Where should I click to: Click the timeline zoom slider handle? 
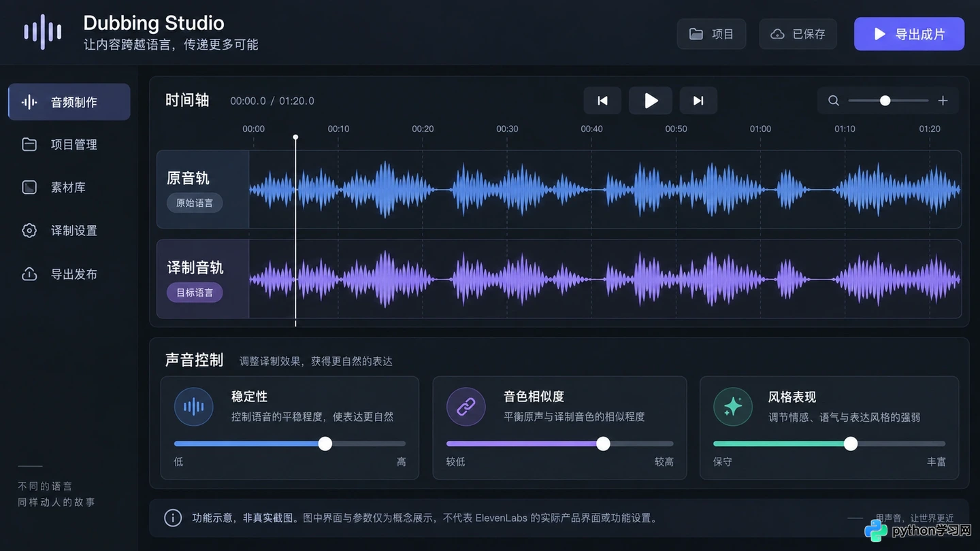(x=885, y=101)
